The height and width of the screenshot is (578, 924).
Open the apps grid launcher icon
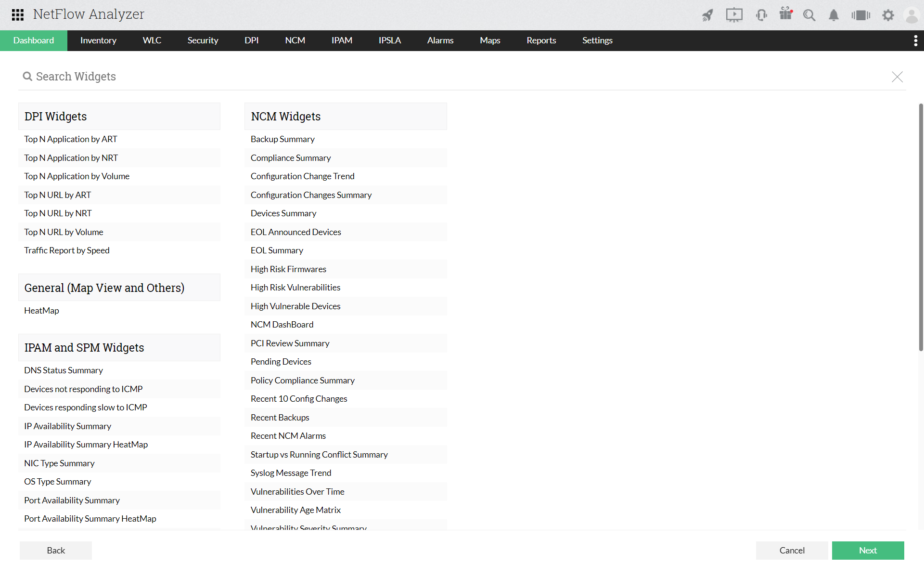(x=18, y=15)
